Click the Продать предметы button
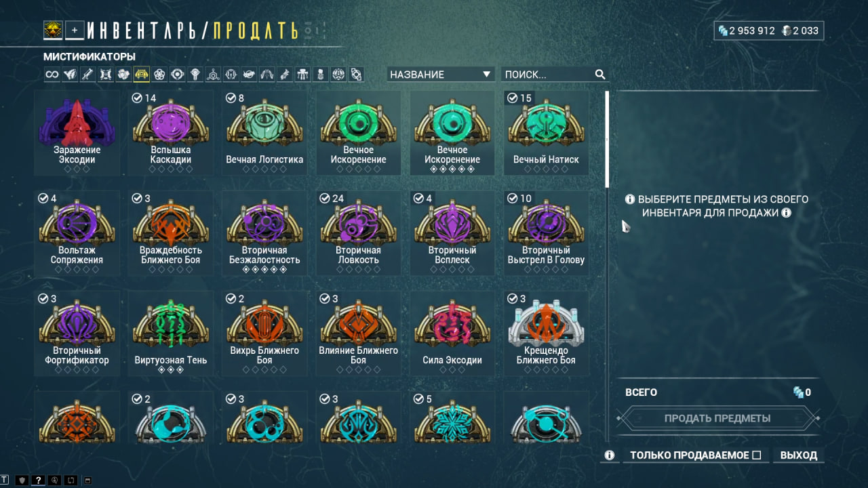 717,418
